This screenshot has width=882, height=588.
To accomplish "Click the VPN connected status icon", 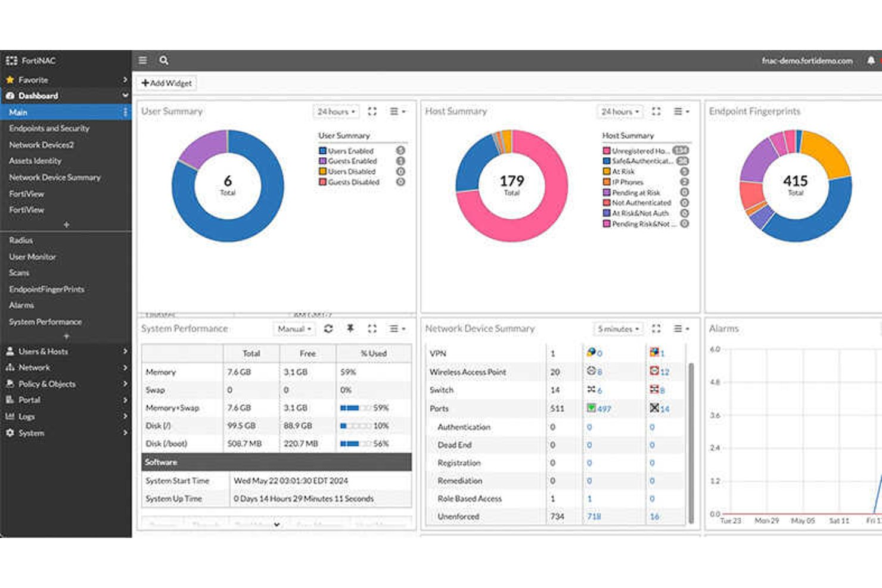I will pyautogui.click(x=591, y=353).
